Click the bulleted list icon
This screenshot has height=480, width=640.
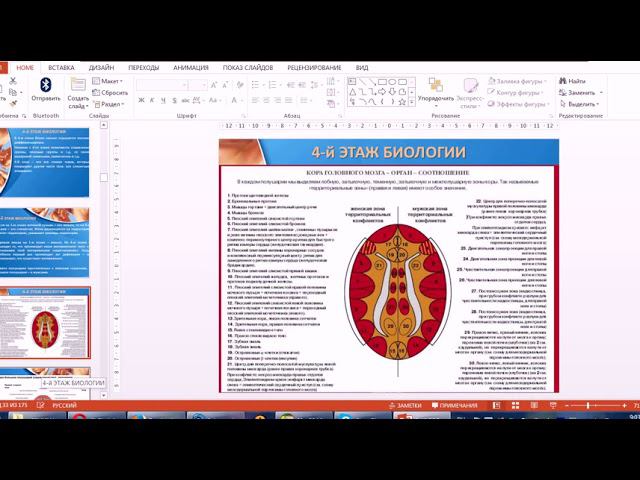pyautogui.click(x=256, y=85)
